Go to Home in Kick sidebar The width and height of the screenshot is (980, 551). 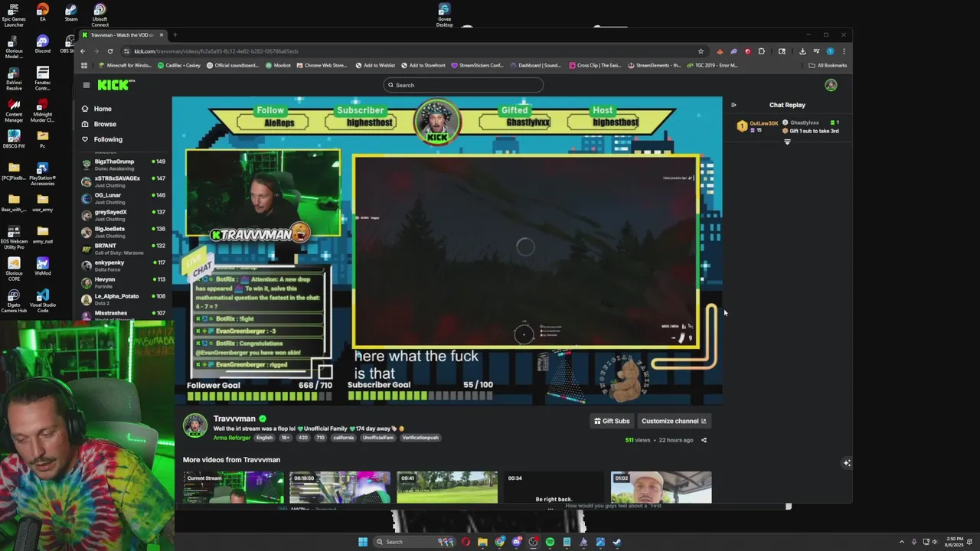(103, 109)
